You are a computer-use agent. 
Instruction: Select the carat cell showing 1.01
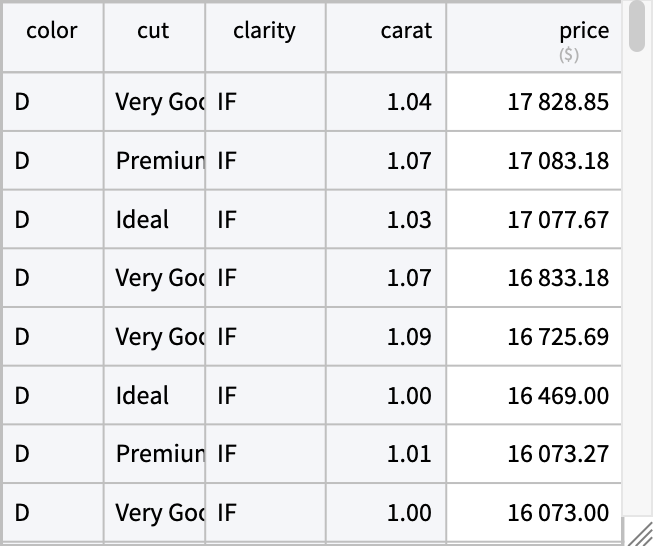tap(386, 454)
